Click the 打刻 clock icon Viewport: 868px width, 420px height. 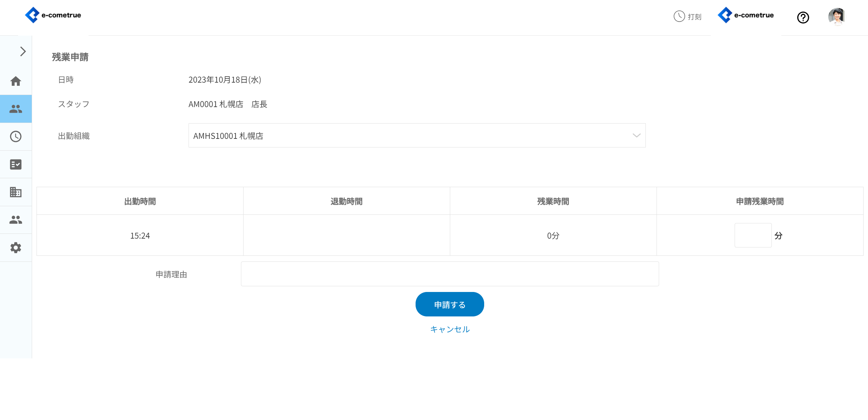point(679,16)
